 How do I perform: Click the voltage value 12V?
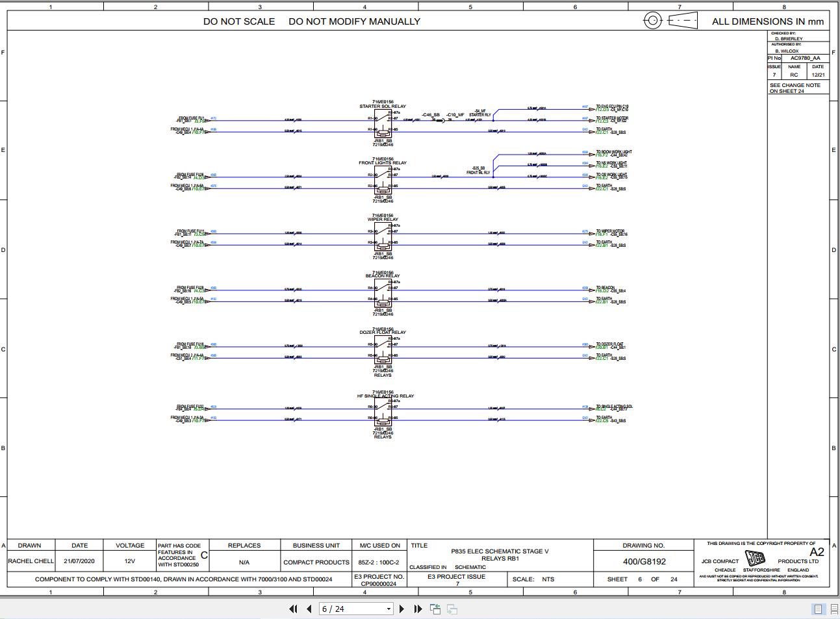pos(130,561)
